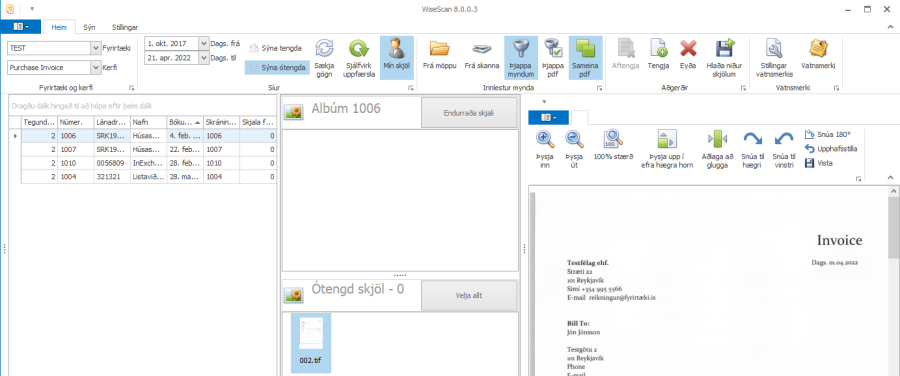The height and width of the screenshot is (376, 900).
Task: Zoom in with Þysja inn magnifier
Action: tap(544, 149)
